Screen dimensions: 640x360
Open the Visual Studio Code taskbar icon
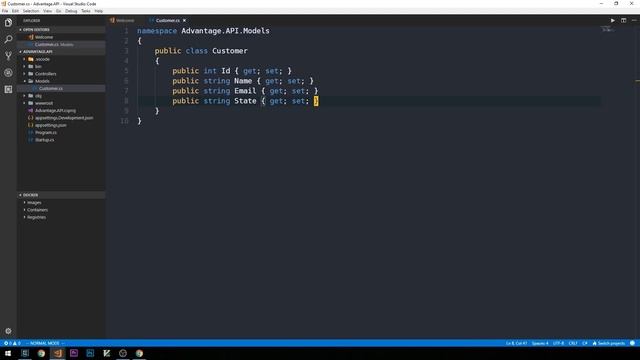pos(58,353)
